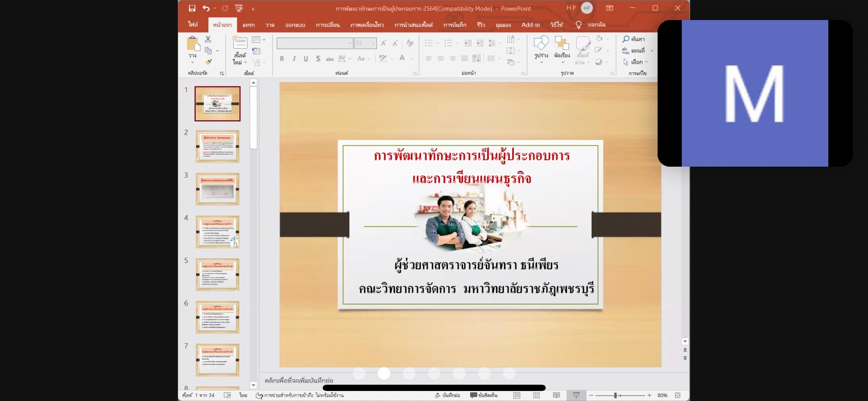Switch to Reading view

pos(556,395)
